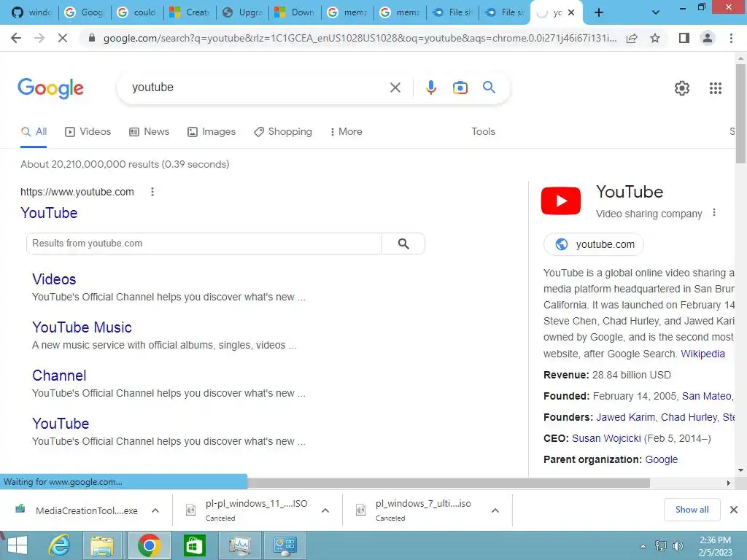Click the youtube.com website button
Viewport: 747px width, 560px height.
point(594,244)
